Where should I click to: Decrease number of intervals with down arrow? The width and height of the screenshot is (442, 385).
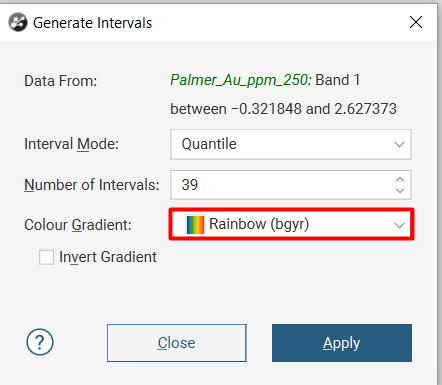pyautogui.click(x=400, y=191)
